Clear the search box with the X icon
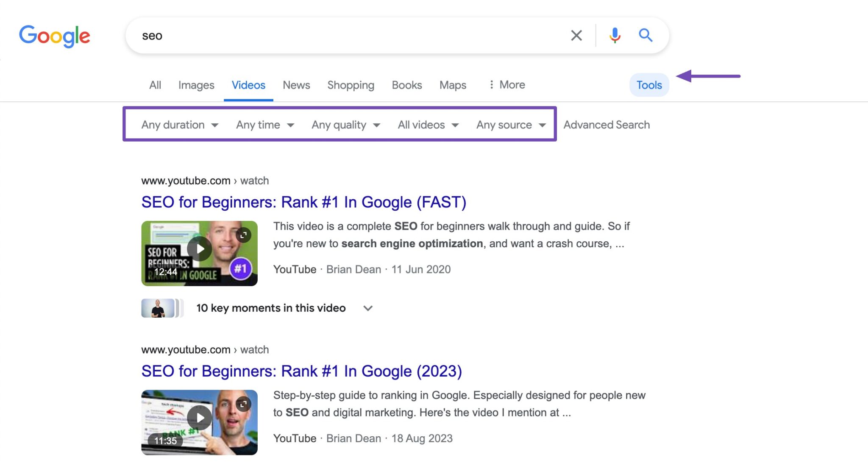The image size is (868, 463). click(576, 35)
